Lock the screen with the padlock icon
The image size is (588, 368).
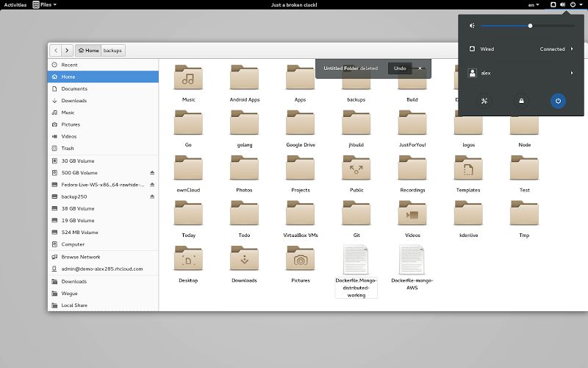521,101
